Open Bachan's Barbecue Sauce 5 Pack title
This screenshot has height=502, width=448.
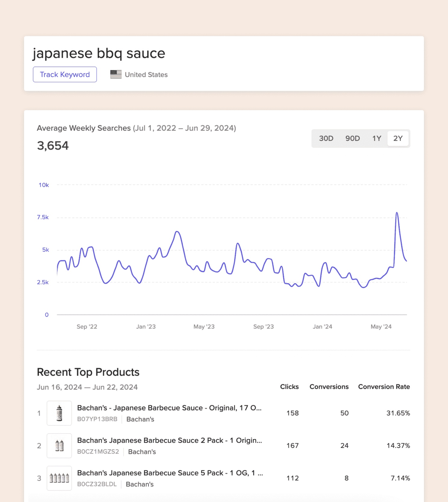(170, 473)
